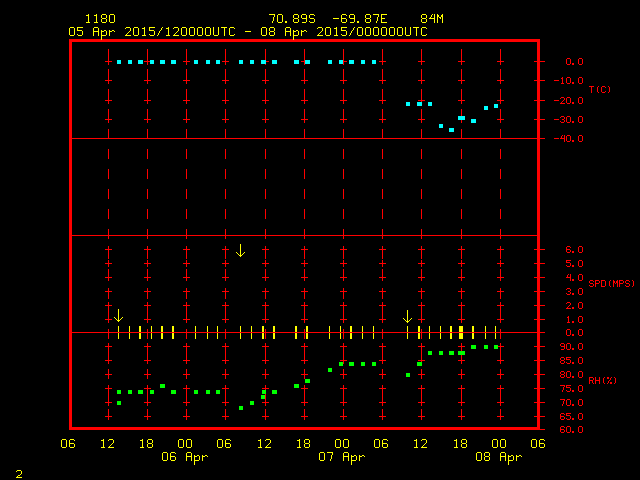Click the 90.0 humidity axis tick label
Viewport: 640px width, 480px height.
click(569, 346)
